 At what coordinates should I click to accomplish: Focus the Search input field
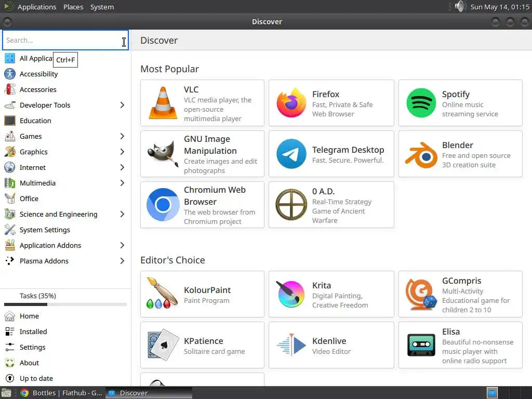[x=65, y=40]
